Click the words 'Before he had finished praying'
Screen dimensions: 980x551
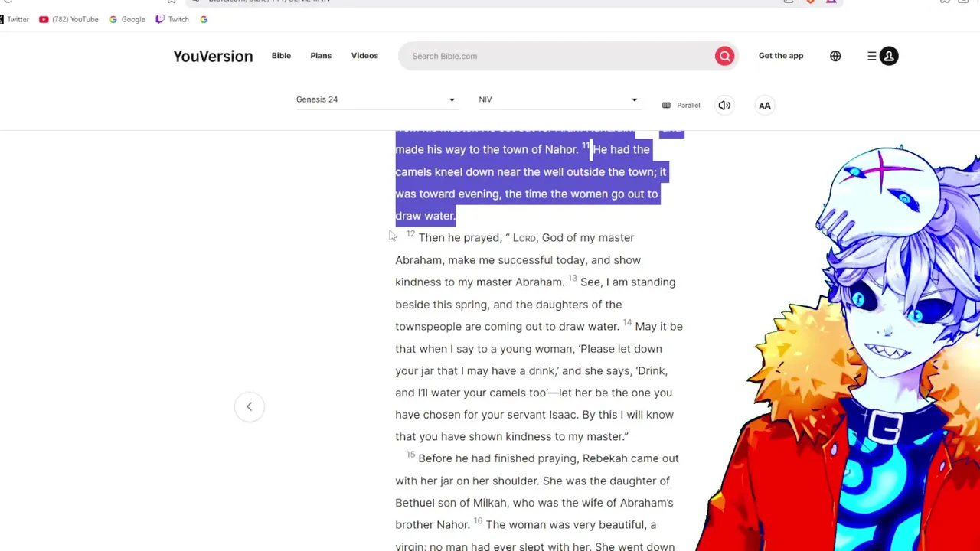click(x=498, y=458)
